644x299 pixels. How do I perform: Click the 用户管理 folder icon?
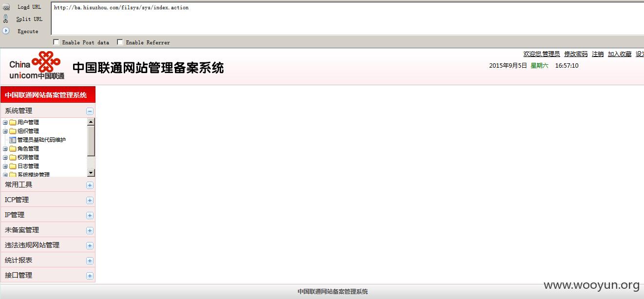point(13,122)
